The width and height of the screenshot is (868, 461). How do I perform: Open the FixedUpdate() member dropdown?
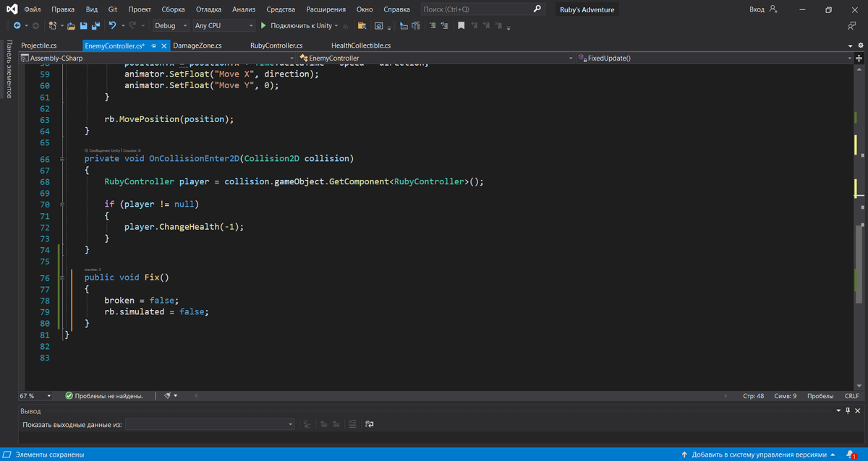pyautogui.click(x=715, y=58)
